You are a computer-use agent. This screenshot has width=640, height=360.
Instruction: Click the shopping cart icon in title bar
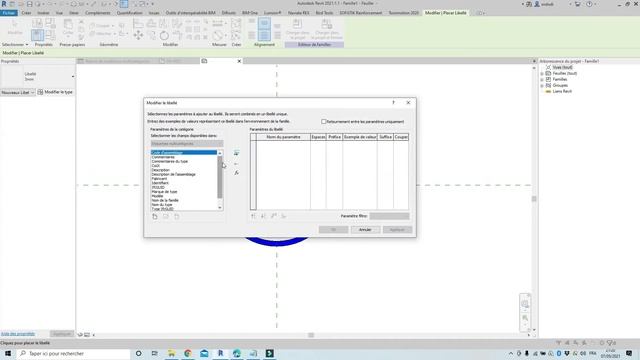pyautogui.click(x=578, y=4)
